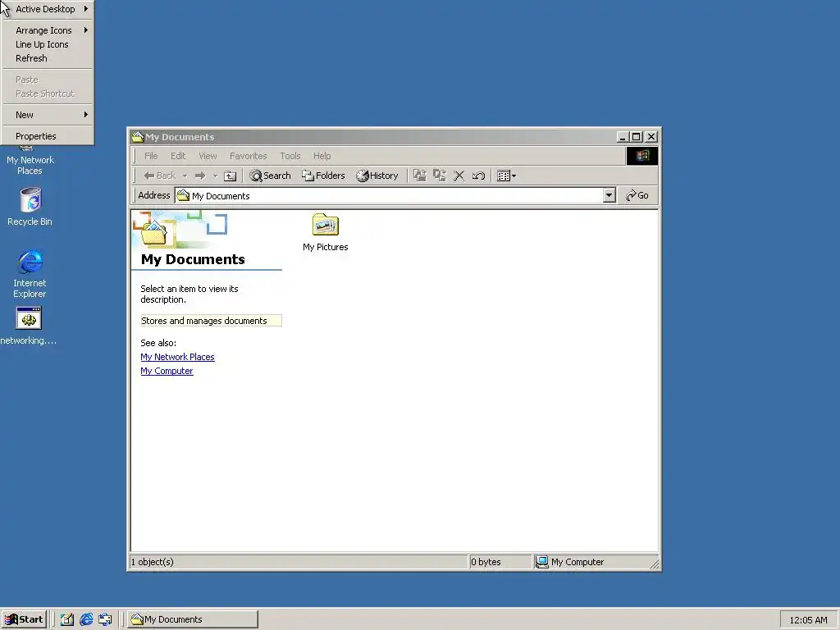This screenshot has height=630, width=840.
Task: Click the Forward arrow button
Action: coord(200,176)
